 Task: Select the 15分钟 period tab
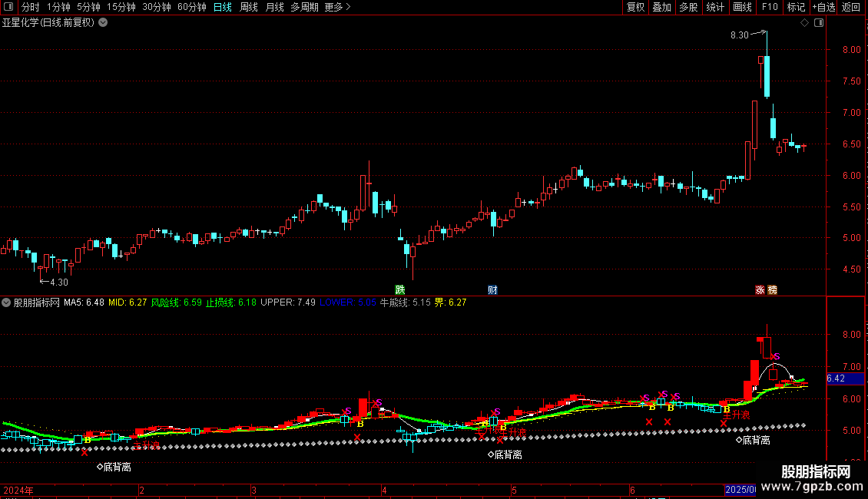coord(121,7)
